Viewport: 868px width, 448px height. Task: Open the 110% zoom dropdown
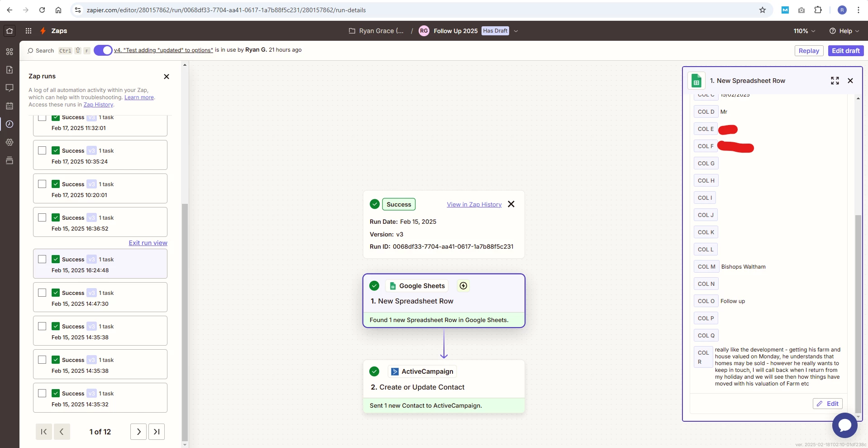tap(804, 31)
